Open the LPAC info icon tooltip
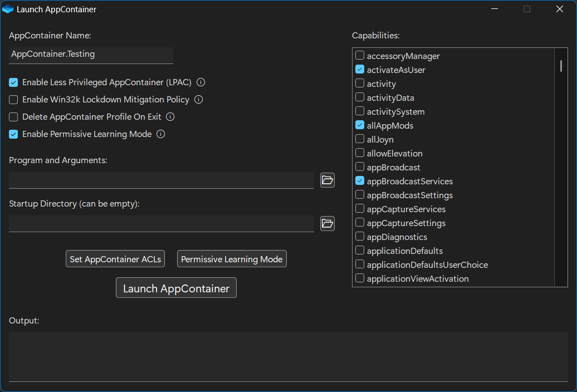577x392 pixels. [x=201, y=82]
